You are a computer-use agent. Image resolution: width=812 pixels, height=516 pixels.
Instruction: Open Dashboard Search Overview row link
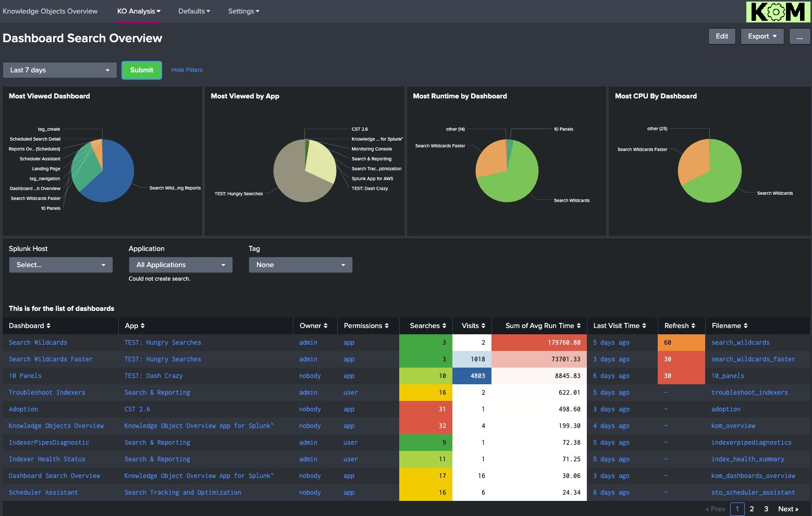tap(54, 476)
